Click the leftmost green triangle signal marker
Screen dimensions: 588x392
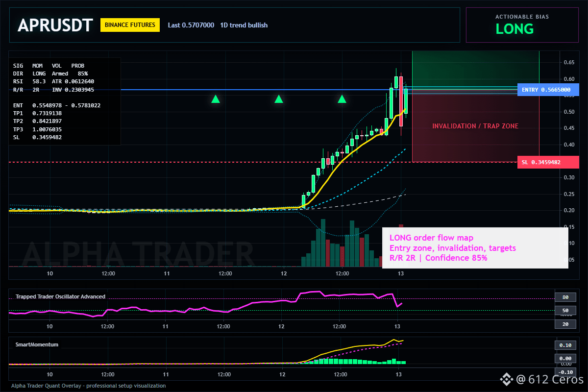(216, 99)
